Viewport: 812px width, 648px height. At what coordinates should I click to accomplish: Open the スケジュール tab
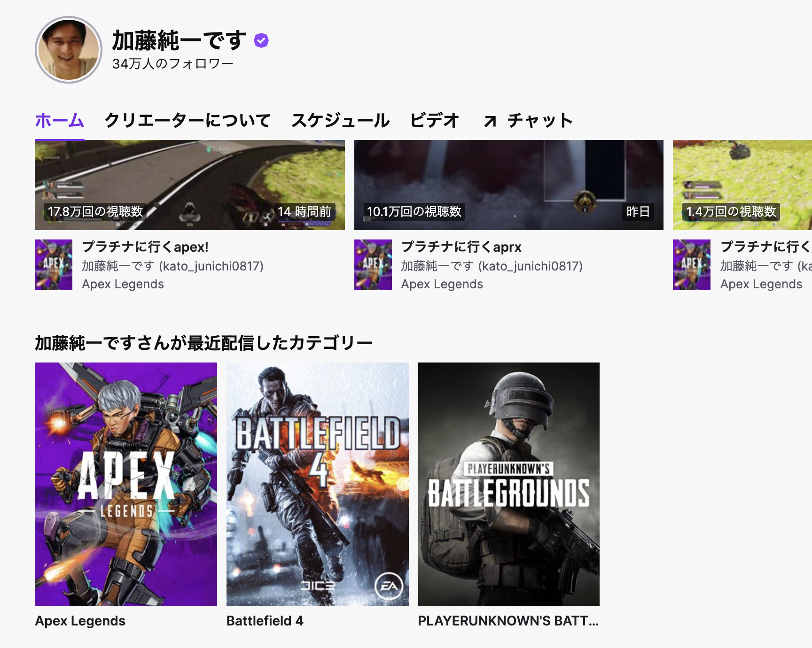[x=341, y=121]
